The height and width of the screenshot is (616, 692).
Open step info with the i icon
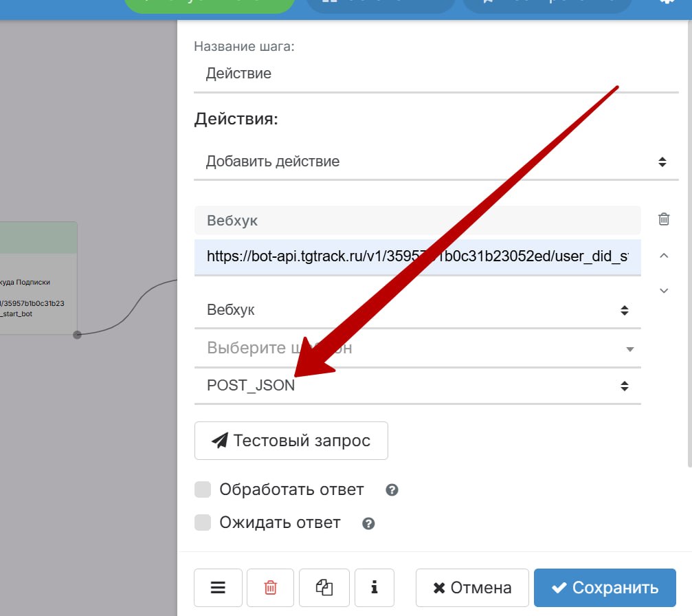(374, 588)
